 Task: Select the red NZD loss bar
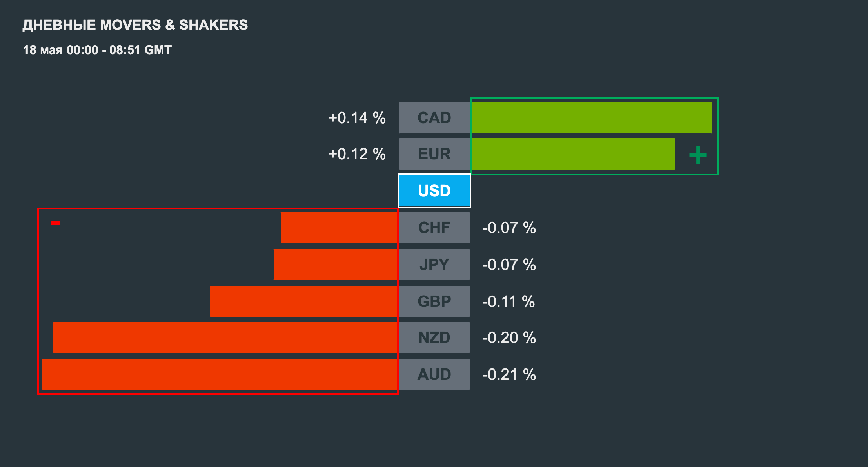click(225, 337)
